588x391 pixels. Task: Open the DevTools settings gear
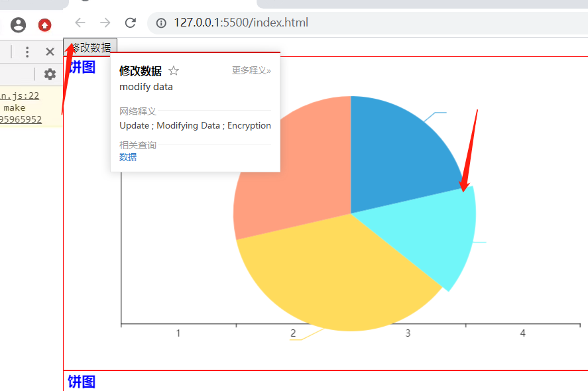(50, 74)
